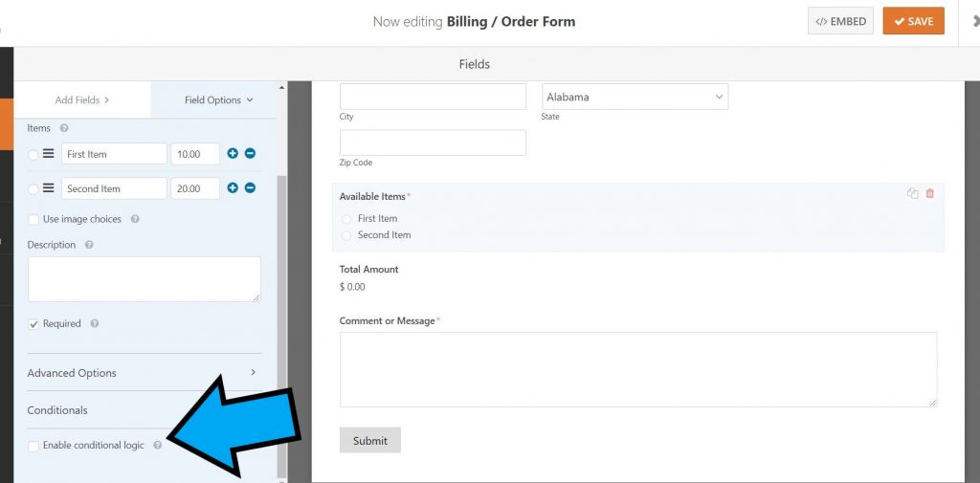
Task: Add a choice after Second Item
Action: 233,187
